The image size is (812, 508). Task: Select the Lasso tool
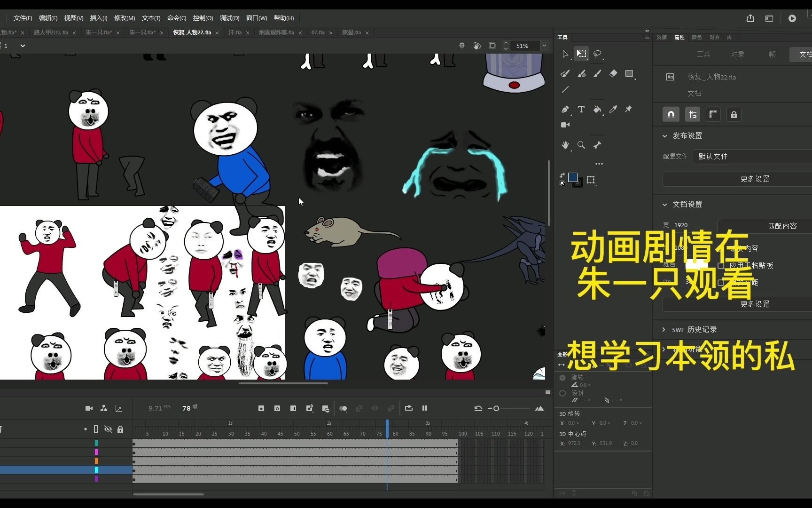pyautogui.click(x=597, y=54)
